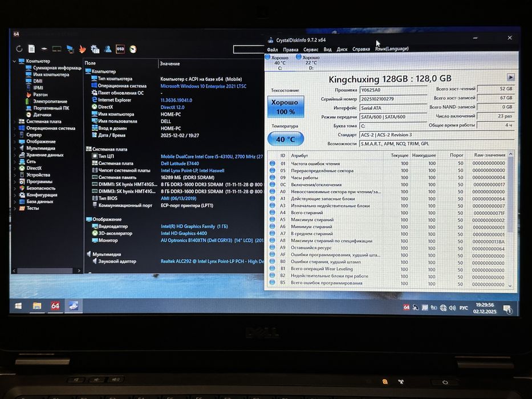This screenshot has height=399, width=532.
Task: Click the blue health circle beside drive D:
Action: [299, 56]
